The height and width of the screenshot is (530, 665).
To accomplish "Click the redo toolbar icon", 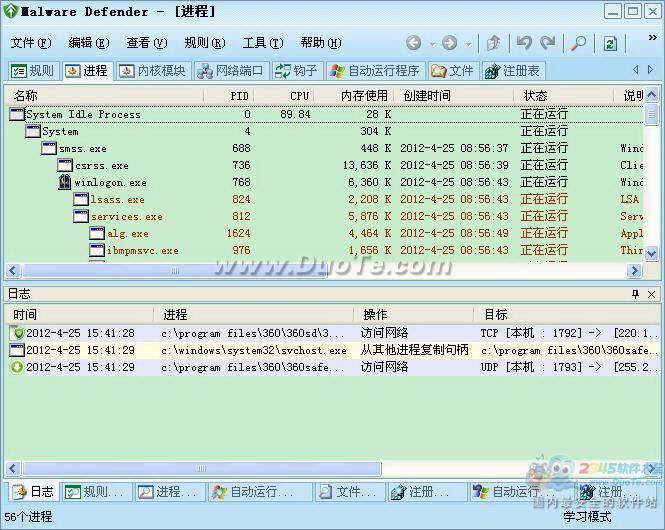I will [548, 43].
